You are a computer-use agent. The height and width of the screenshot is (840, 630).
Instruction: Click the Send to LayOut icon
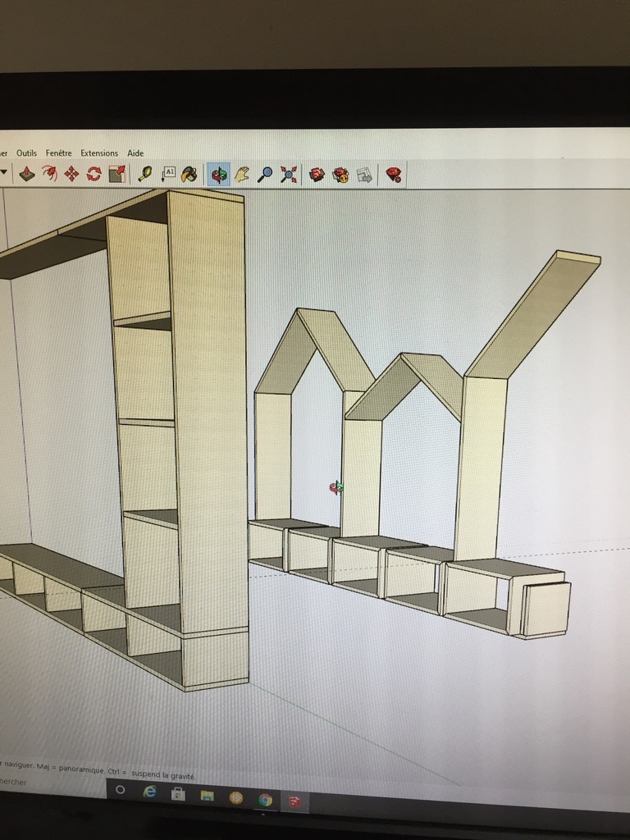[x=364, y=176]
